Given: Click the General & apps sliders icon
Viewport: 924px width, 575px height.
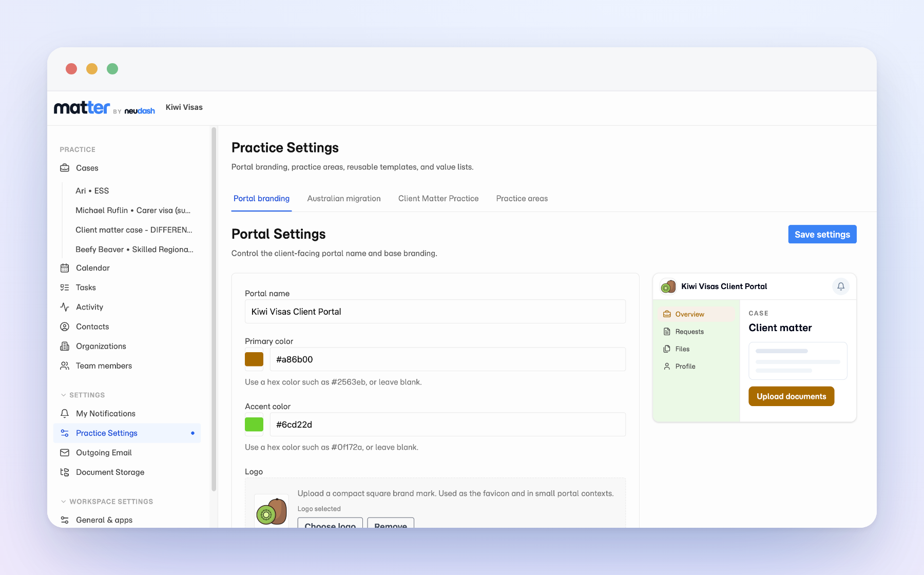Looking at the screenshot, I should 65,520.
